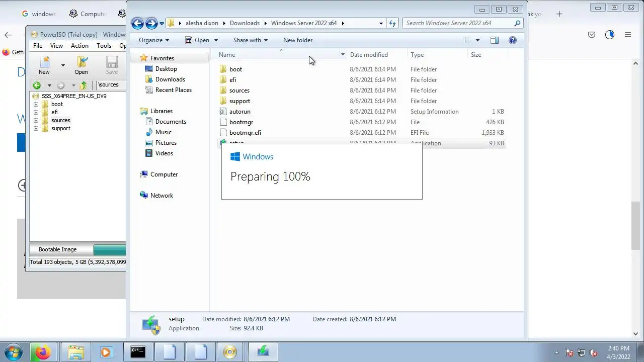The image size is (644, 362).
Task: Click the Open toolbar button
Action: coord(197,40)
